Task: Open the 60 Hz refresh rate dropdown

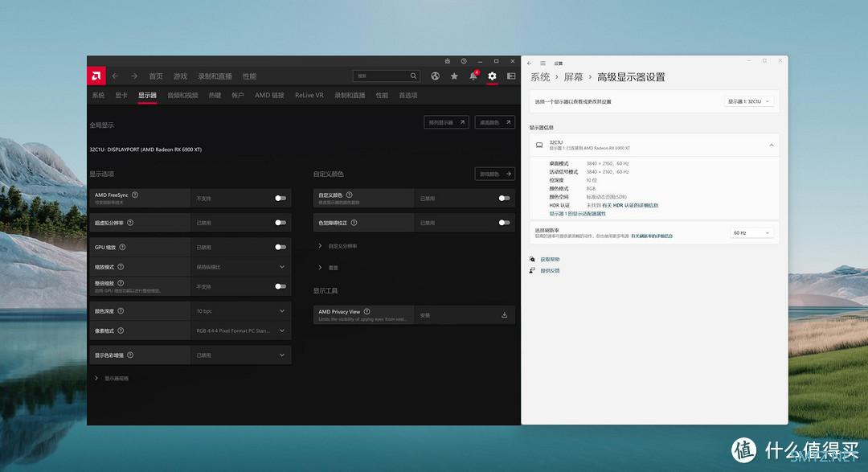Action: [x=751, y=232]
